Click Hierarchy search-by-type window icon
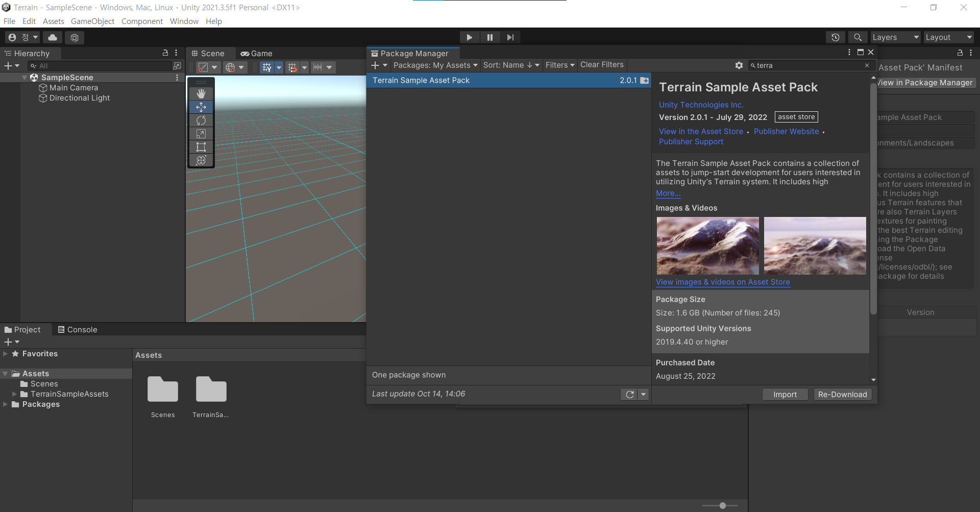Viewport: 980px width, 512px height. 177,66
